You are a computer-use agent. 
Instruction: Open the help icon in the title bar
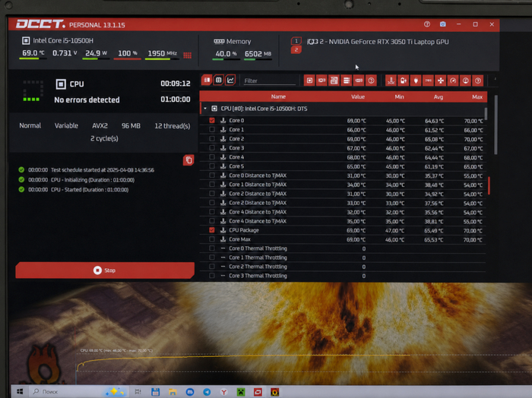tap(427, 24)
